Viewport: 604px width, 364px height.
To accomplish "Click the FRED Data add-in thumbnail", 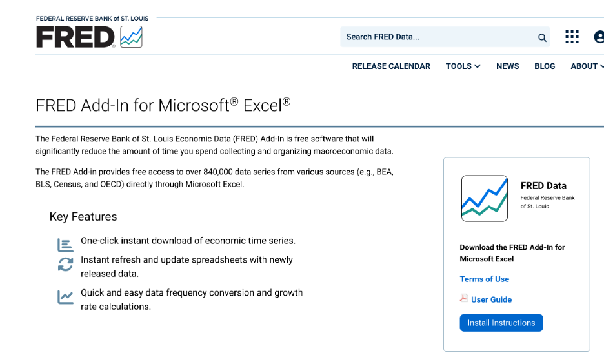I will (485, 198).
